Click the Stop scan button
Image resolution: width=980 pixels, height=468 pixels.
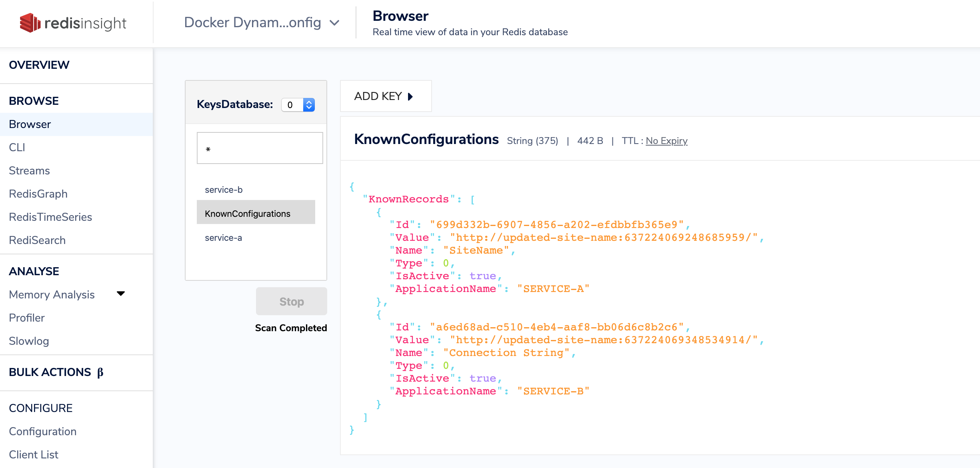(x=291, y=302)
